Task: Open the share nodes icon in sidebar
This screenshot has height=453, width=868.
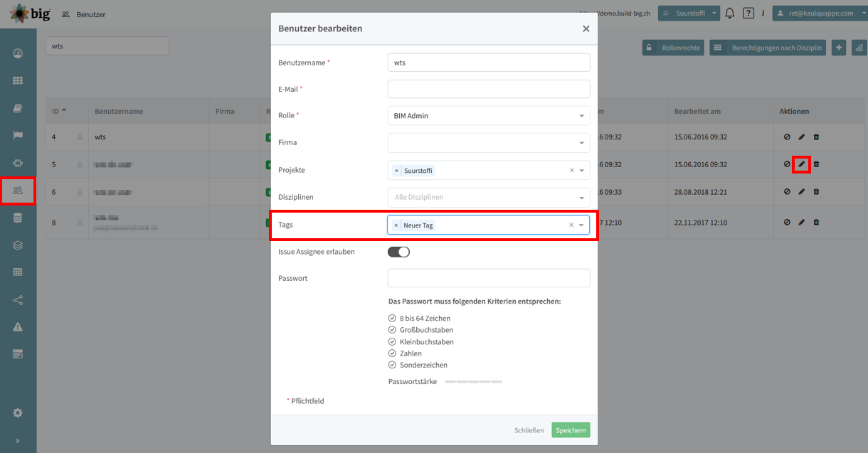Action: click(18, 299)
